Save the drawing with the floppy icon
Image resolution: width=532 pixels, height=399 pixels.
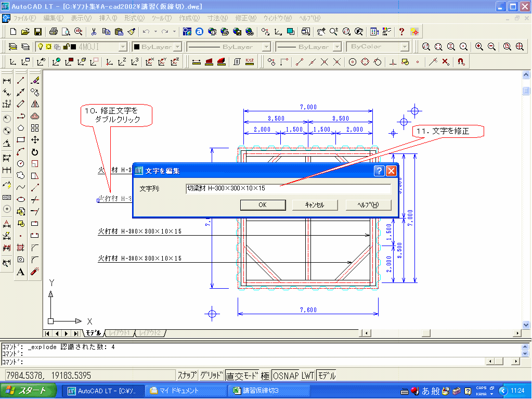pos(37,32)
